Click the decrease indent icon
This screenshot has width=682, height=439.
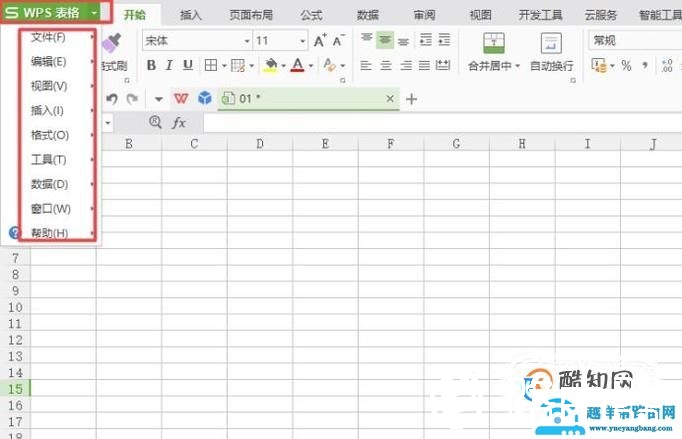(426, 40)
